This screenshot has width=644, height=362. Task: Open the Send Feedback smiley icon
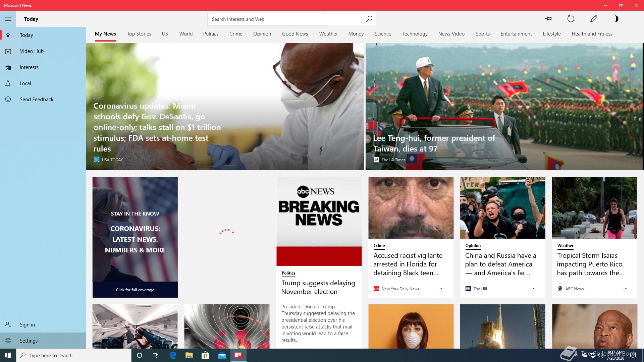point(8,99)
